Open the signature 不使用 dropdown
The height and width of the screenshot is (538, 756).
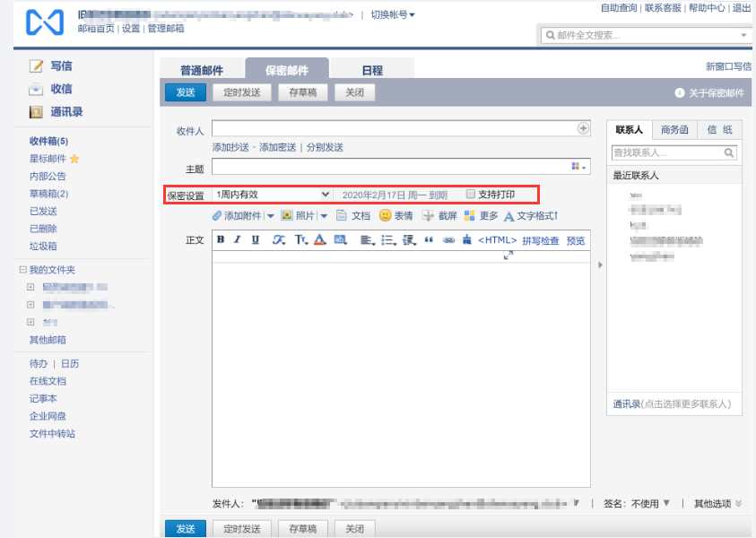click(654, 502)
